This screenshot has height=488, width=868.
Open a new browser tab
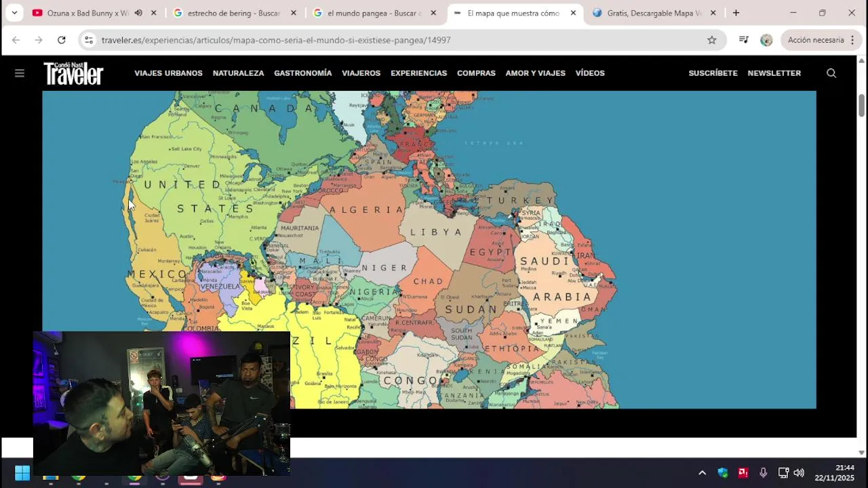pos(736,13)
